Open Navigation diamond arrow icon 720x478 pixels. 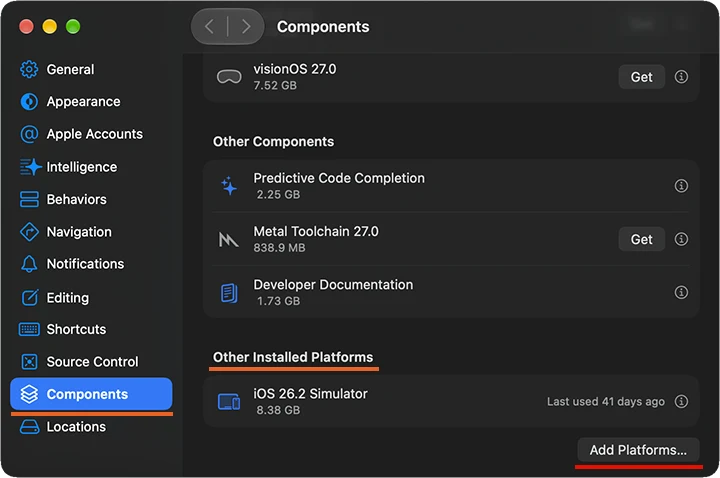click(29, 232)
